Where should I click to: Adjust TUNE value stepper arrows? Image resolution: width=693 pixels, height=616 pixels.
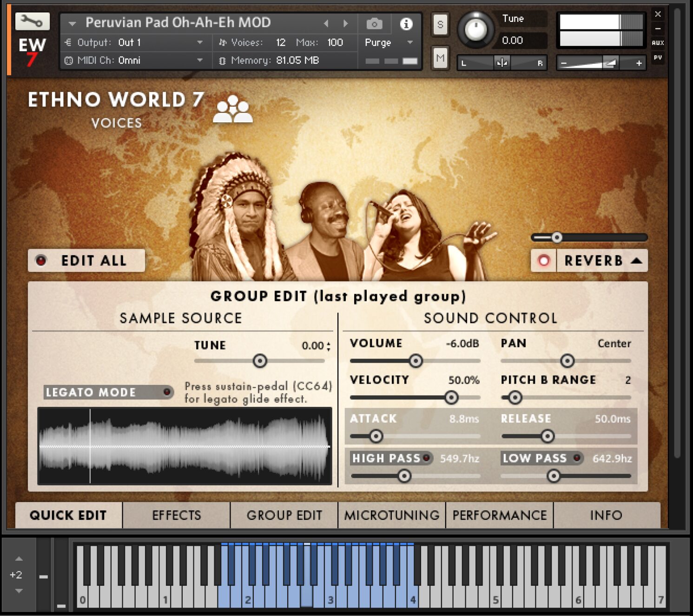(329, 346)
